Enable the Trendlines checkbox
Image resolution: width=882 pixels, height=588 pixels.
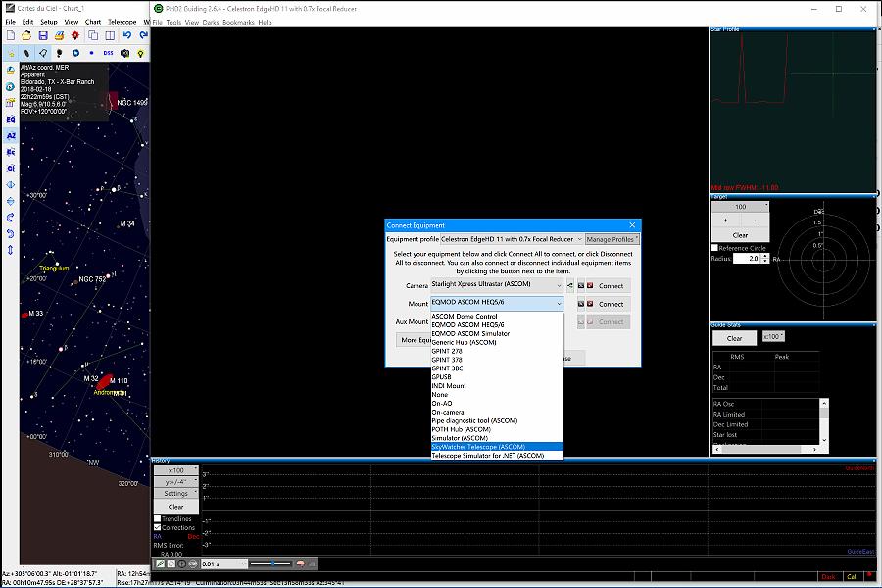coord(158,518)
